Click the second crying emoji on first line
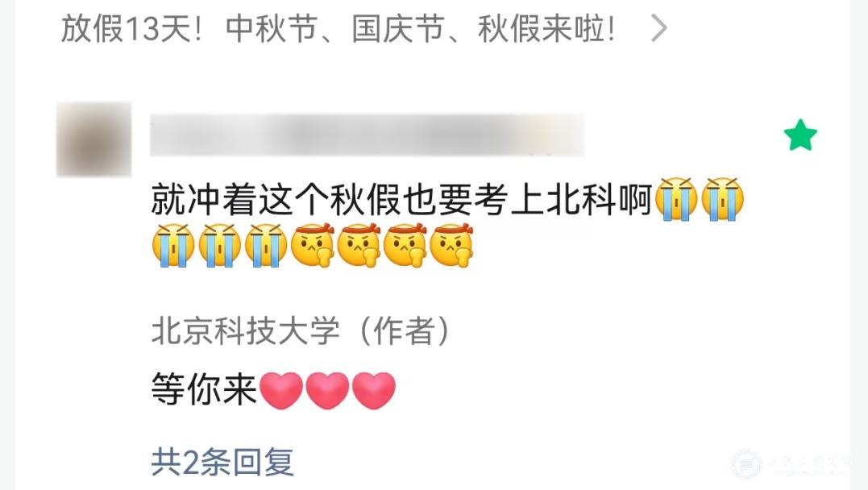This screenshot has width=868, height=490. click(x=723, y=199)
